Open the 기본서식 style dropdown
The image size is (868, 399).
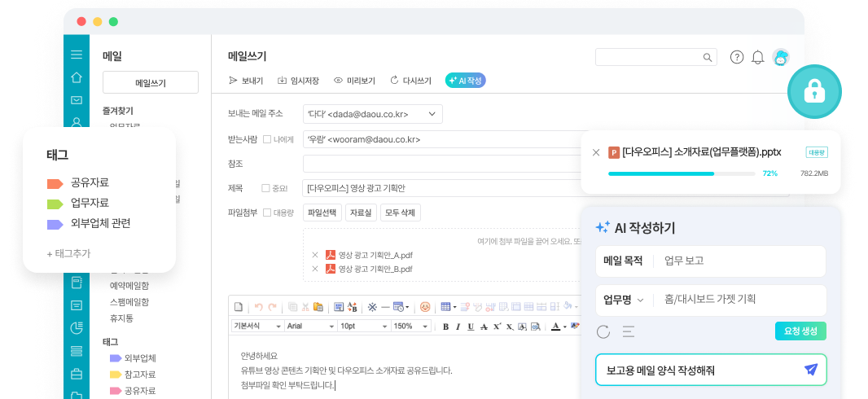tap(257, 326)
